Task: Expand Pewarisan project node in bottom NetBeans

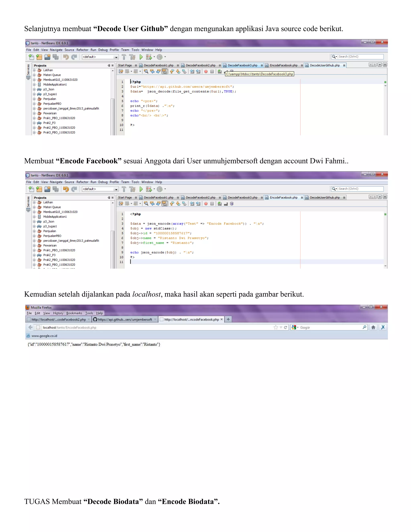Action: [34, 246]
